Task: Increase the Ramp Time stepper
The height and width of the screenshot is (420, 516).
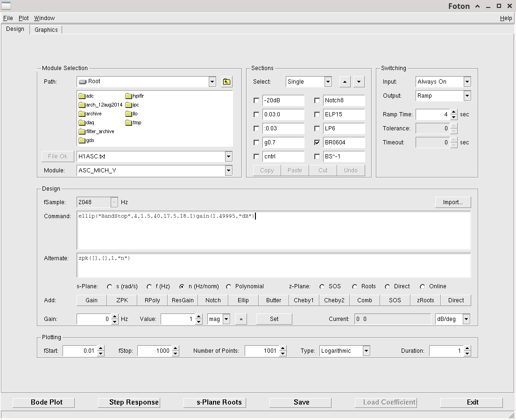Action: (454, 112)
